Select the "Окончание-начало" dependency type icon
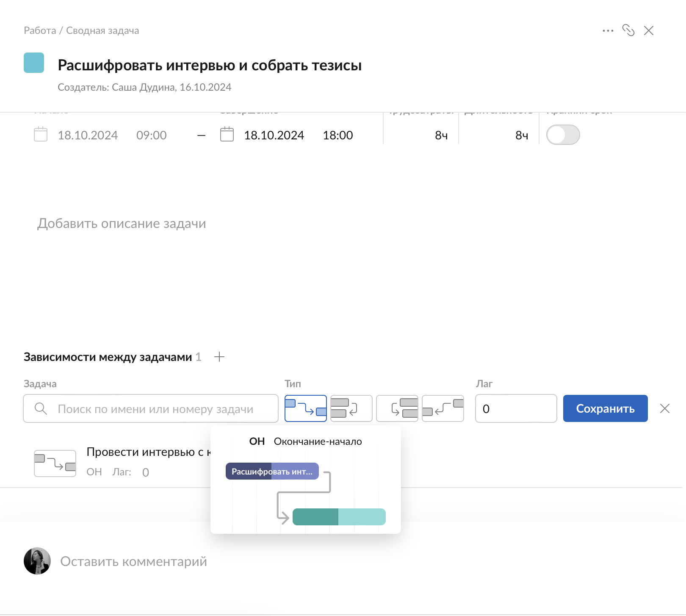The width and height of the screenshot is (686, 616). [x=305, y=408]
